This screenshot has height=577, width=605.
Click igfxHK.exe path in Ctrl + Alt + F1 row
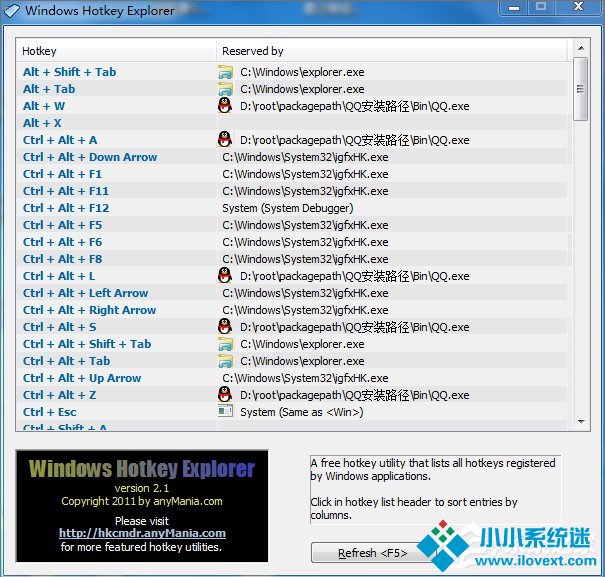(x=305, y=174)
